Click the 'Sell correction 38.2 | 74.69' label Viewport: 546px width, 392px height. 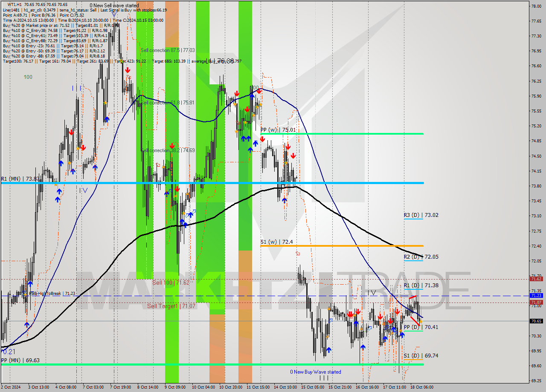click(168, 150)
